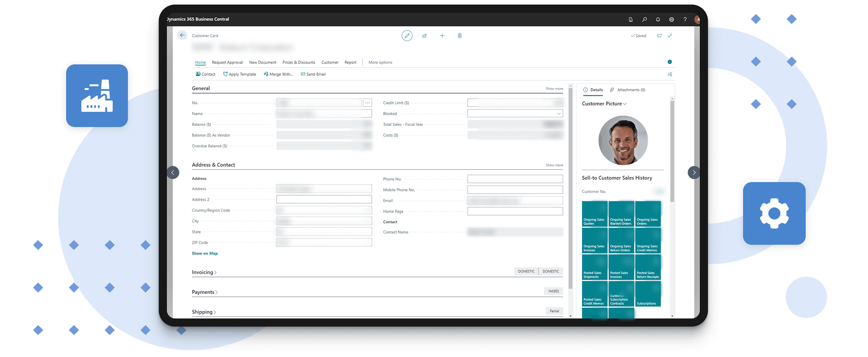
Task: Open the notifications bell icon
Action: pos(658,19)
